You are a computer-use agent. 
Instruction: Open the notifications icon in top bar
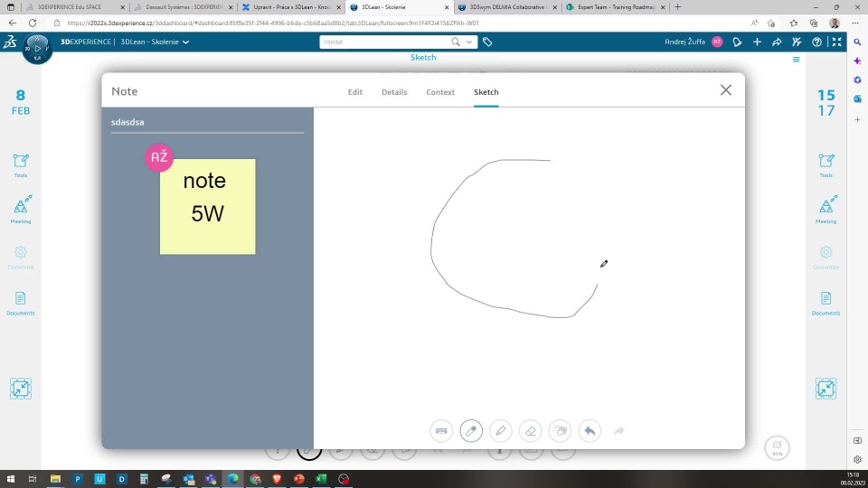(737, 42)
